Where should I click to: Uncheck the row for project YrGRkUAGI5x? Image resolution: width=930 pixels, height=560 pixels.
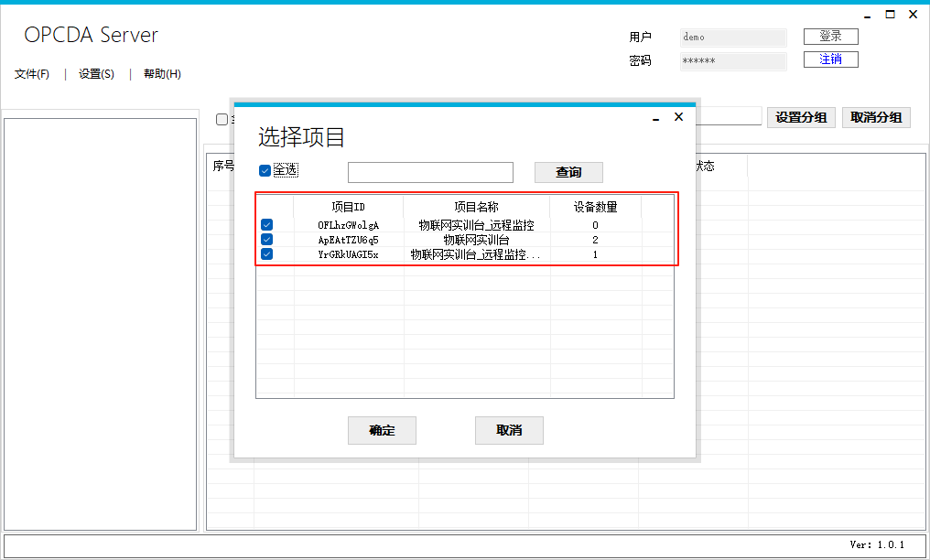pyautogui.click(x=266, y=254)
